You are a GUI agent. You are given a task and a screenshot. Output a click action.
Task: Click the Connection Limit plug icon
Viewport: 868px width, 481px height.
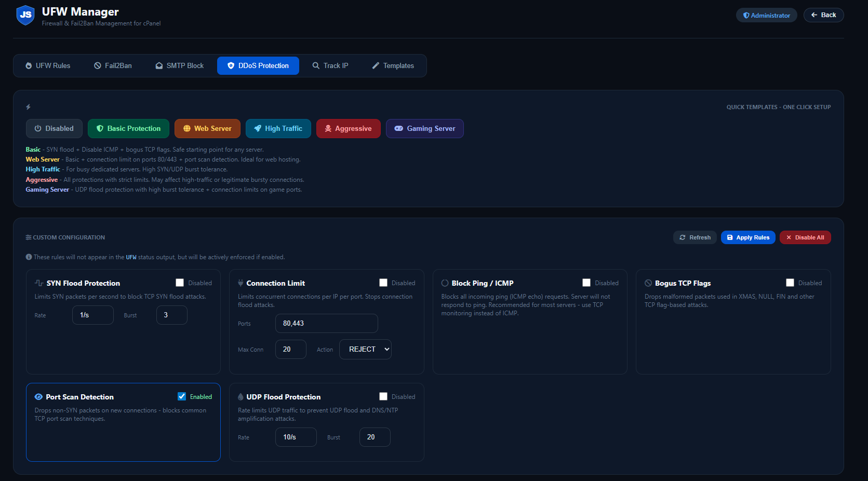click(x=241, y=283)
